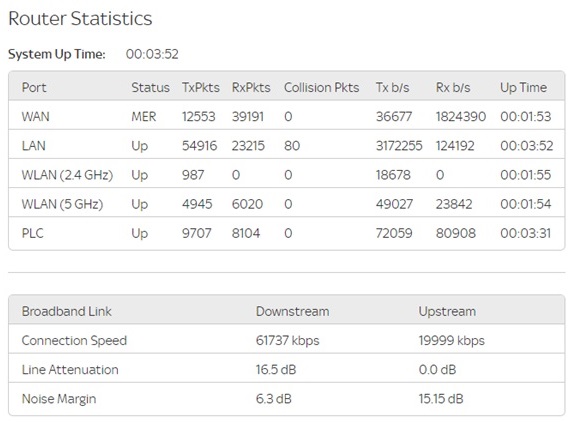Select the LAN port row label
This screenshot has width=573, height=422.
[34, 146]
